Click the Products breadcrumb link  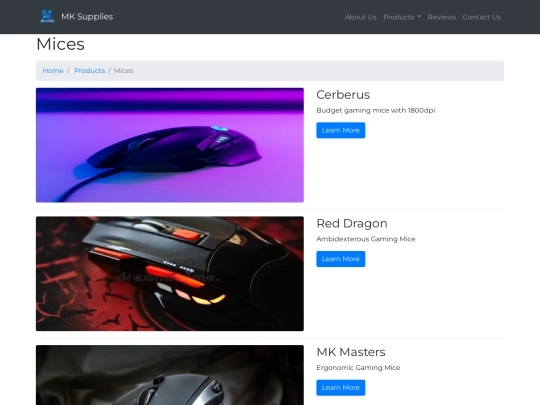click(x=90, y=71)
